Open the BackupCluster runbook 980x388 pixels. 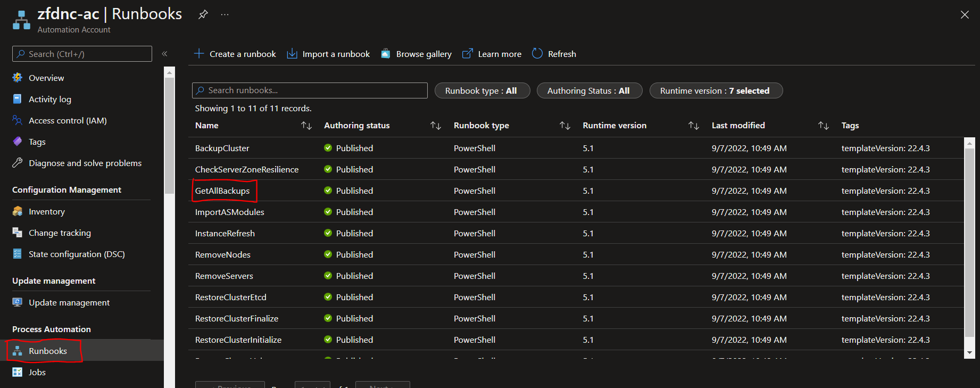(222, 148)
